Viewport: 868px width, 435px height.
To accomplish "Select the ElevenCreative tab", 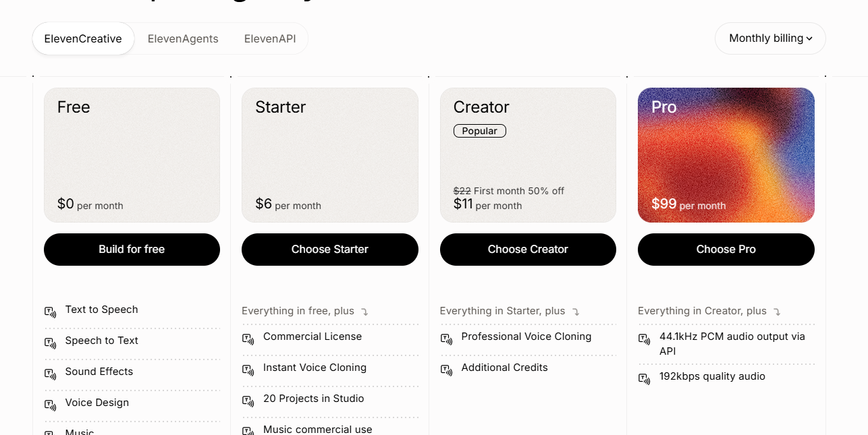I will tap(83, 39).
